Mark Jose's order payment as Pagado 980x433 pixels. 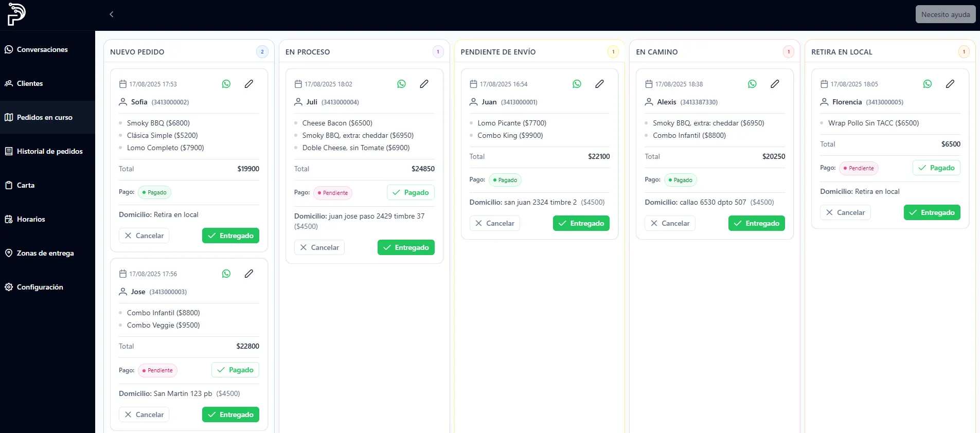[x=235, y=370]
